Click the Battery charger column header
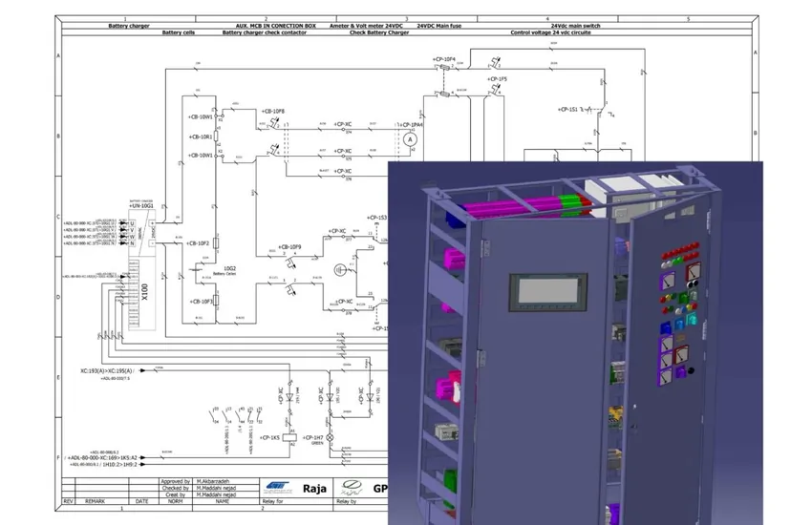This screenshot has width=812, height=525. 128,25
